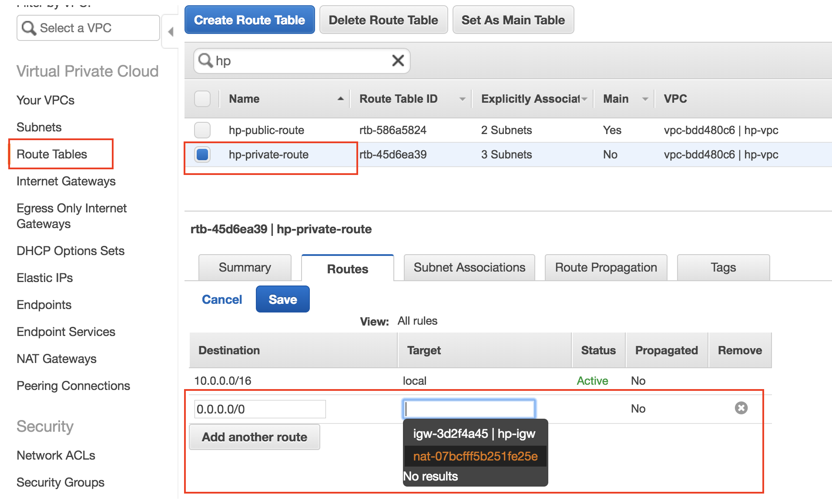
Task: Check the hp-public-route checkbox
Action: pyautogui.click(x=202, y=130)
